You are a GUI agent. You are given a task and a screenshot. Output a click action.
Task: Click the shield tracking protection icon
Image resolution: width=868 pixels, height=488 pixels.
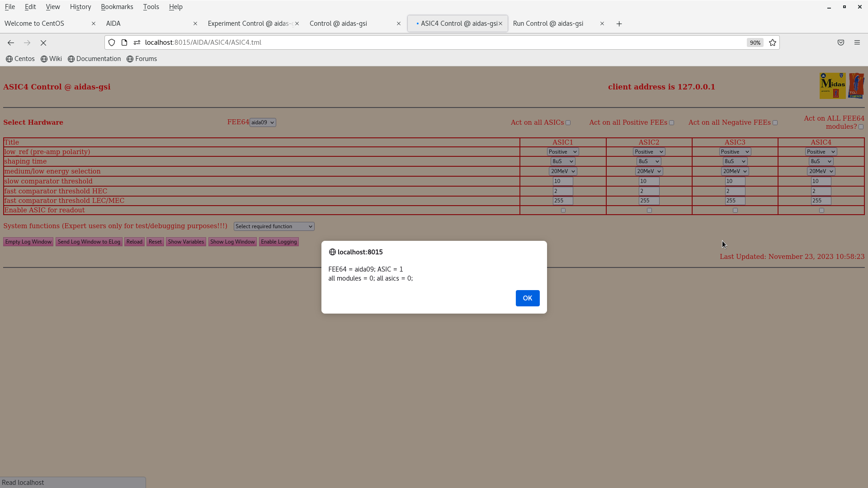pyautogui.click(x=112, y=42)
